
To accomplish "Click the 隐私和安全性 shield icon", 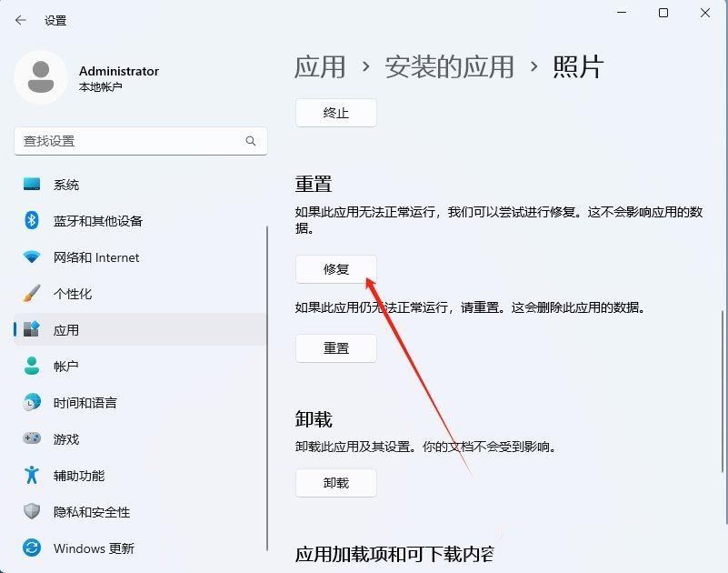I will coord(32,511).
